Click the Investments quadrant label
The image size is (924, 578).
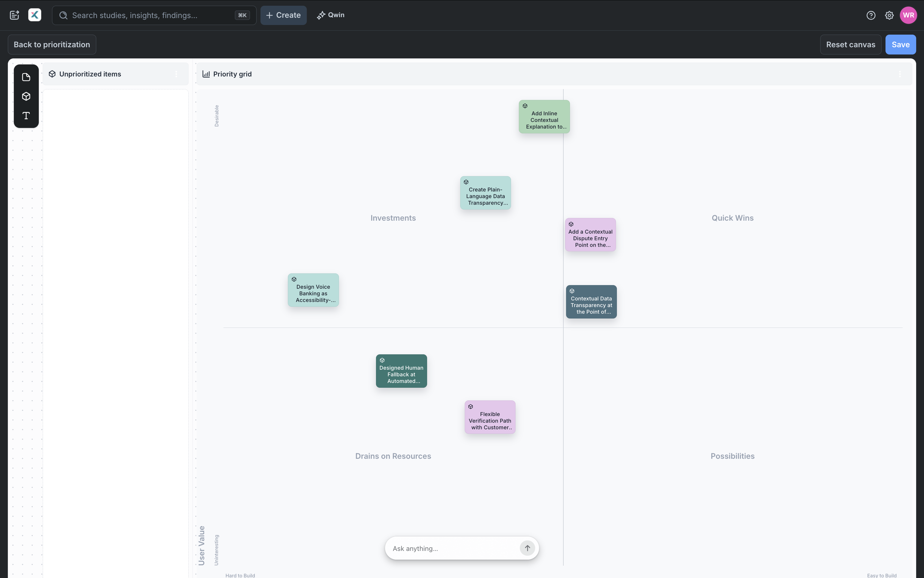pyautogui.click(x=393, y=218)
